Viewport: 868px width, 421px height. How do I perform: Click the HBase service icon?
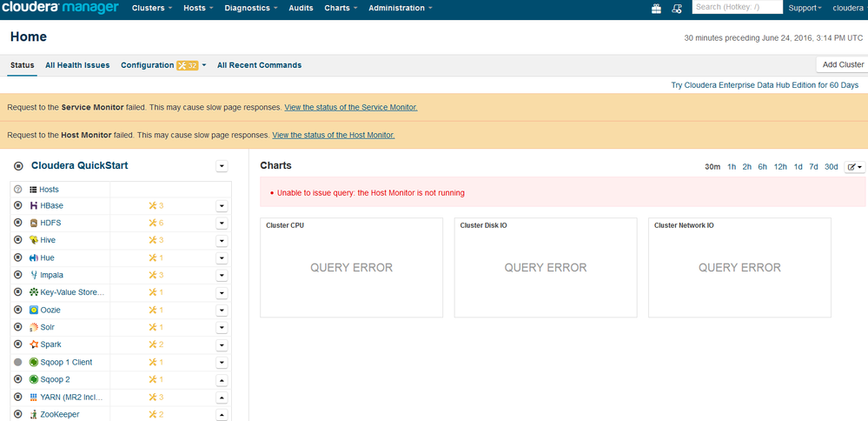tap(34, 205)
